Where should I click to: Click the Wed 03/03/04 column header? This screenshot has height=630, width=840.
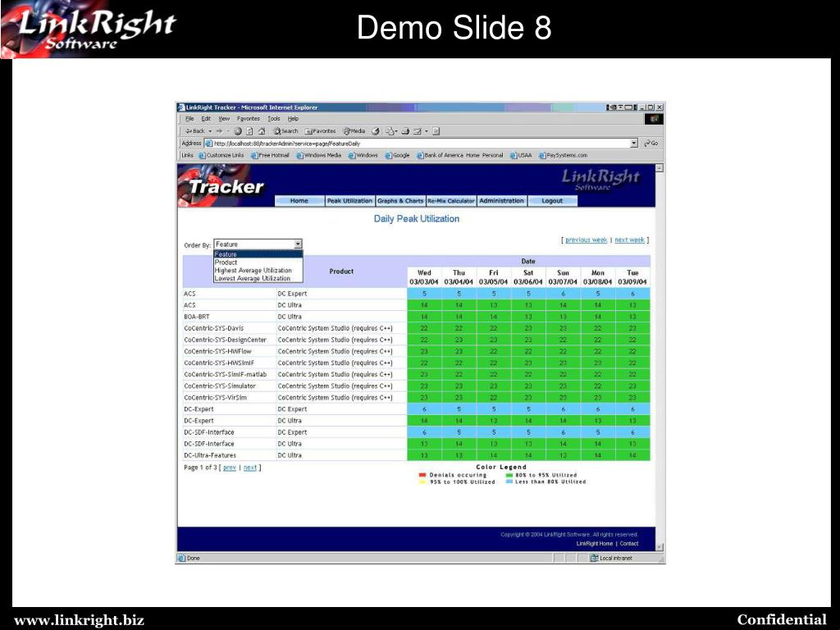click(424, 277)
